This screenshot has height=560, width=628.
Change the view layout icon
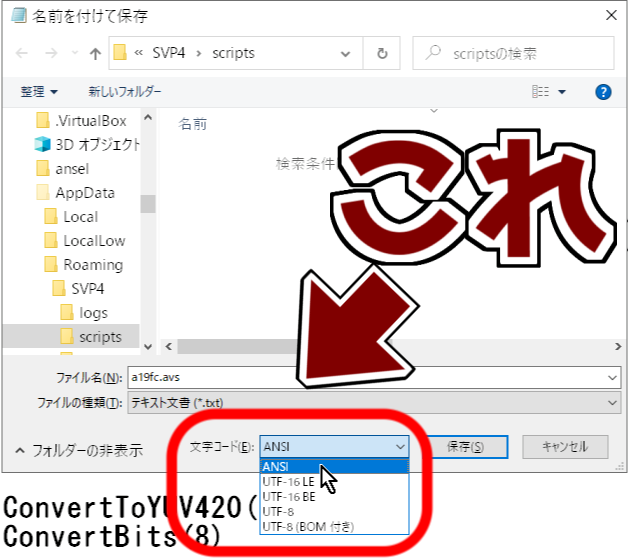click(x=540, y=92)
